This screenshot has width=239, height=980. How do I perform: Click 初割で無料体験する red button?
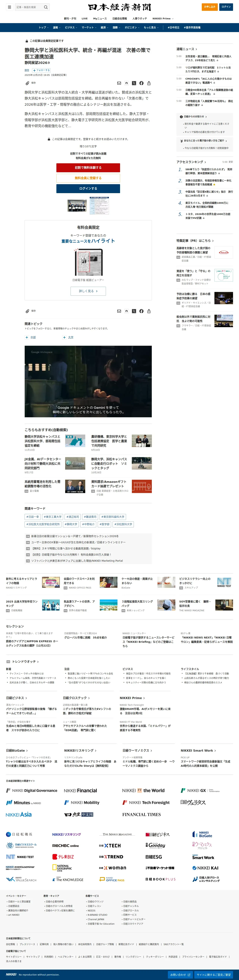88,167
